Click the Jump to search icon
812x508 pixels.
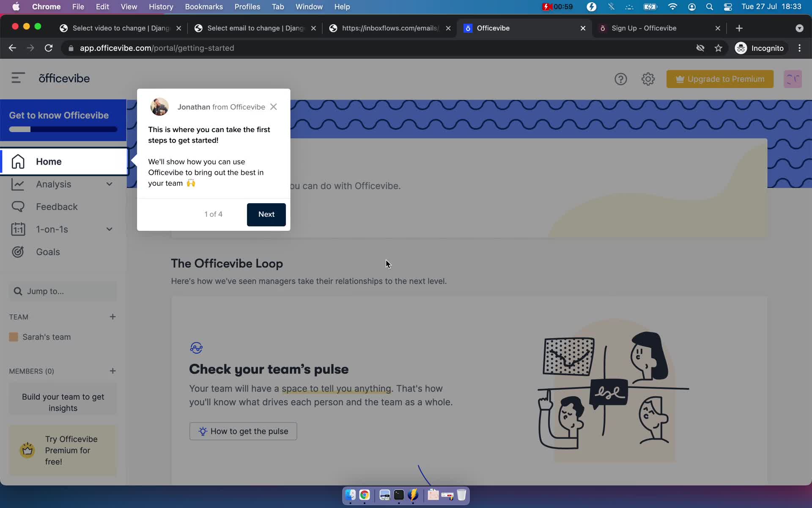(17, 291)
